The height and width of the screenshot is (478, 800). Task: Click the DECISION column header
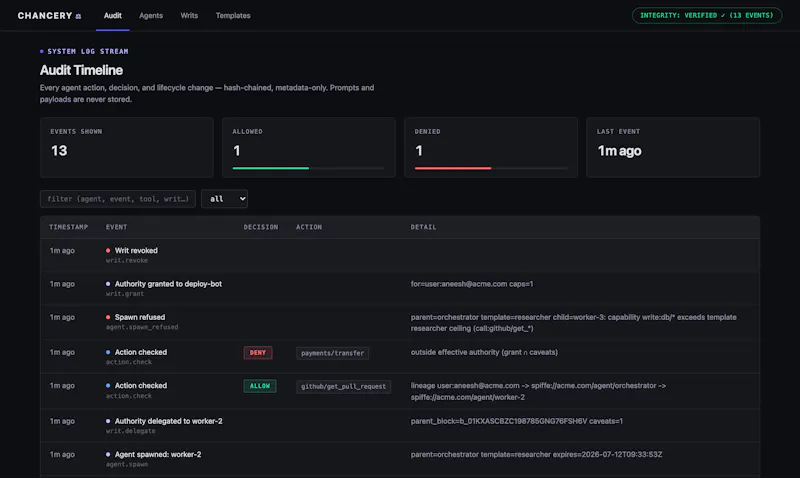coord(261,227)
